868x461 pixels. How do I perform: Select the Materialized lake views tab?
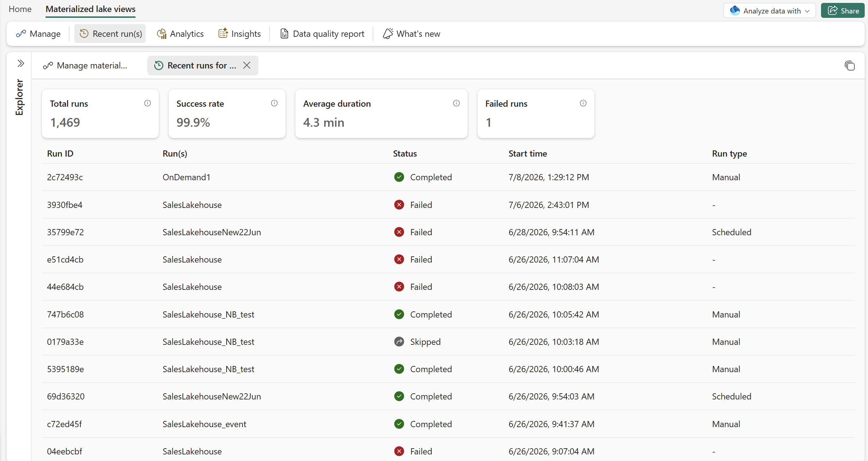(90, 9)
